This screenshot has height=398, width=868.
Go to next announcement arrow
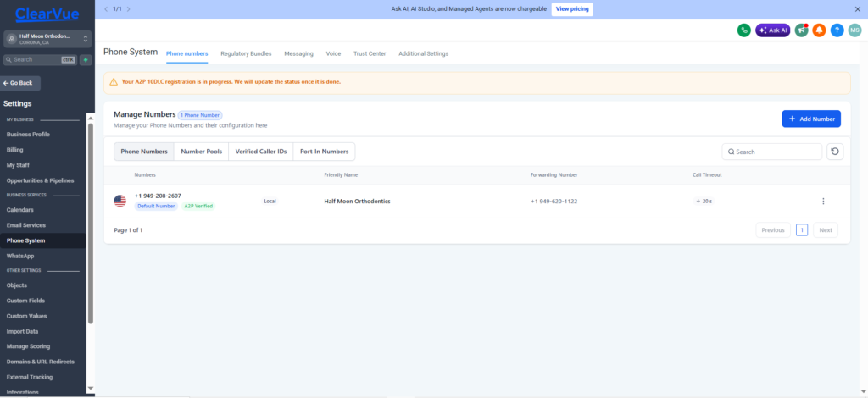[x=129, y=8]
